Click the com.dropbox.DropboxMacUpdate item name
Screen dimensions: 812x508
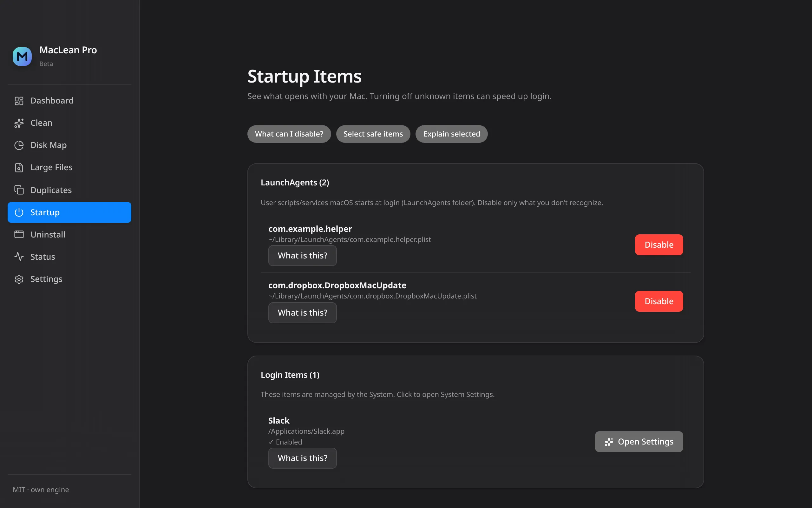click(337, 285)
